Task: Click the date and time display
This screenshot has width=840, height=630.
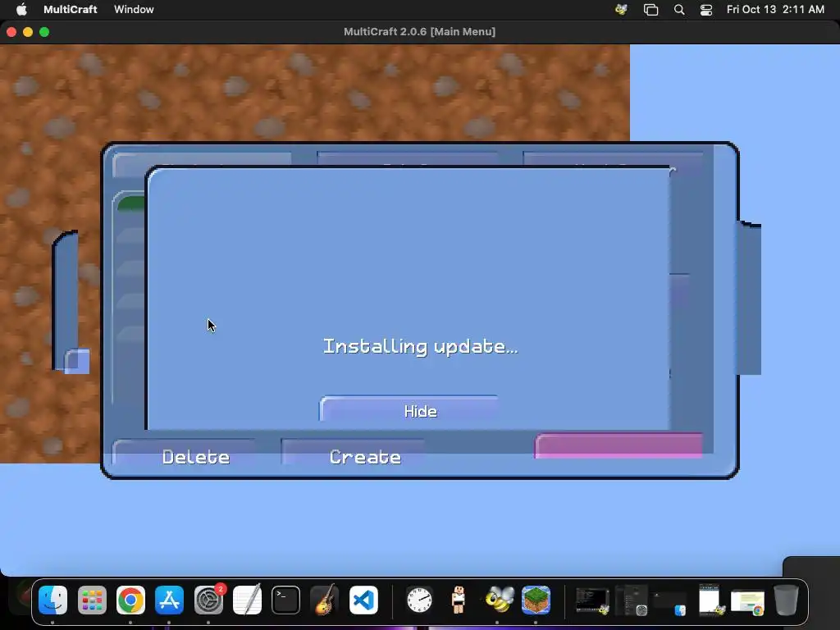Action: coord(775,9)
